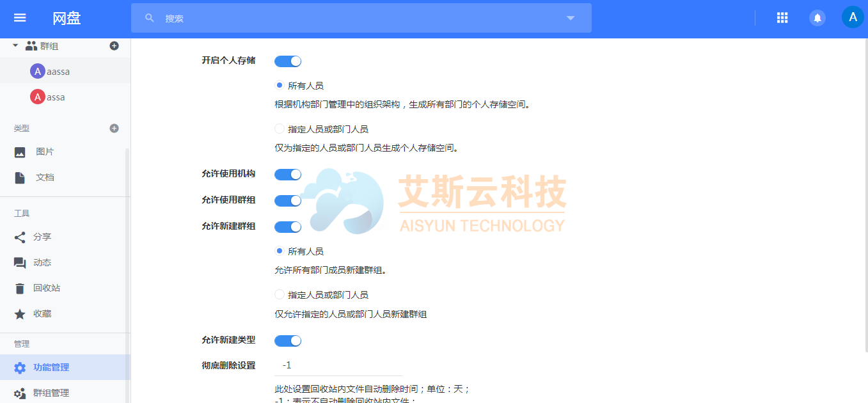Add a new group with the plus icon
868x403 pixels.
pyautogui.click(x=114, y=45)
